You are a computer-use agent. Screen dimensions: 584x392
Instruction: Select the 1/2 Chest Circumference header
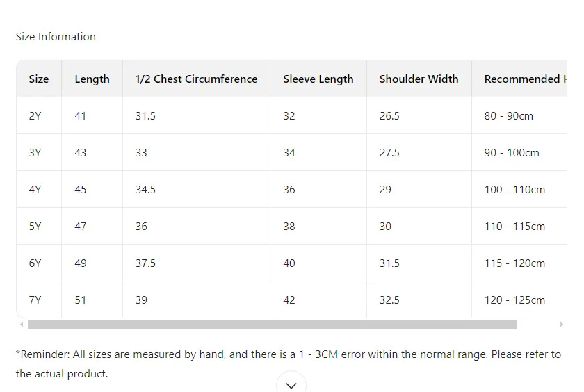tap(196, 79)
